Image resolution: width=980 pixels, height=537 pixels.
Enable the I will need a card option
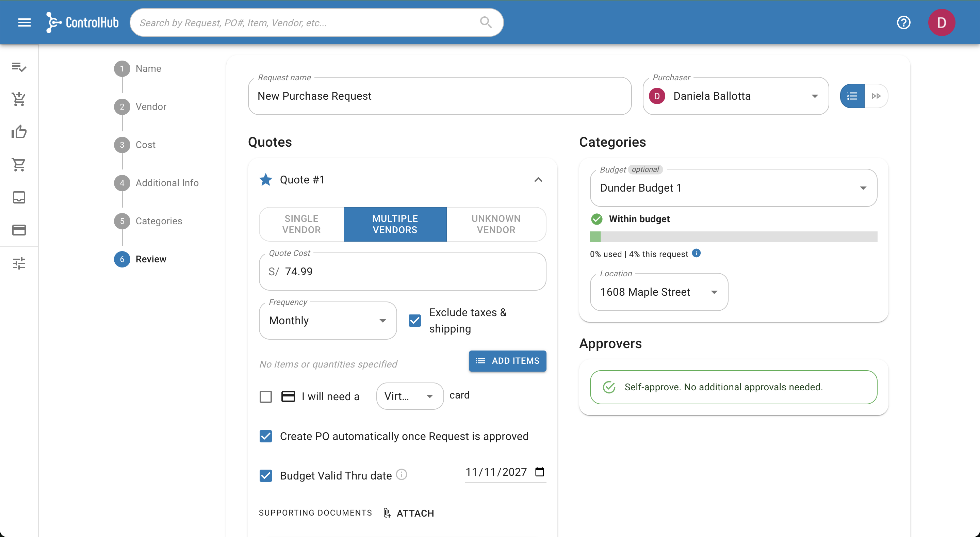pyautogui.click(x=265, y=396)
